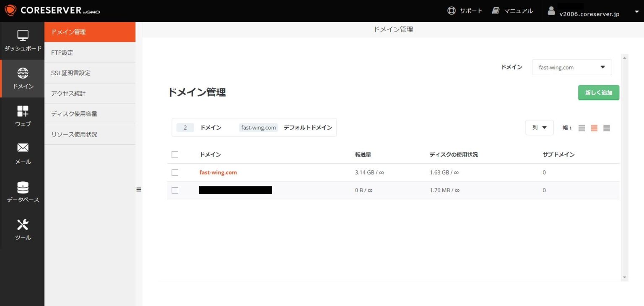The height and width of the screenshot is (306, 644).
Task: Open the columns (列) dropdown
Action: coord(539,128)
